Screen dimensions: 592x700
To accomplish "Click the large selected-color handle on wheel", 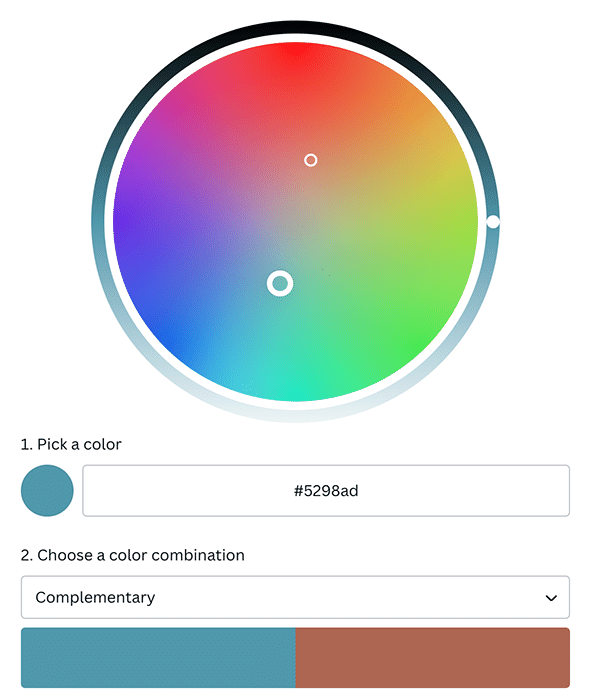I will [280, 283].
